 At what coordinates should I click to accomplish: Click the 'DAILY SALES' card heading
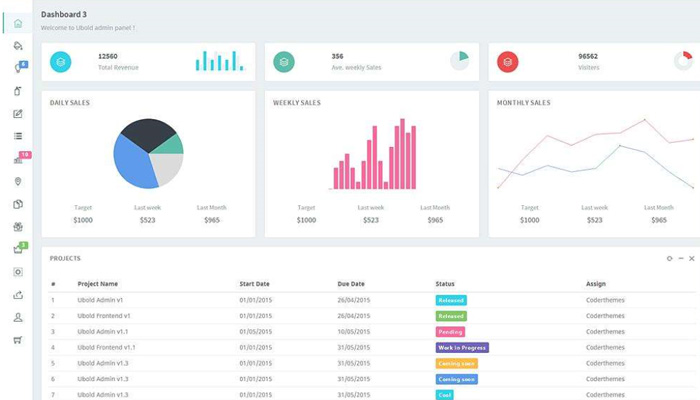pyautogui.click(x=70, y=103)
